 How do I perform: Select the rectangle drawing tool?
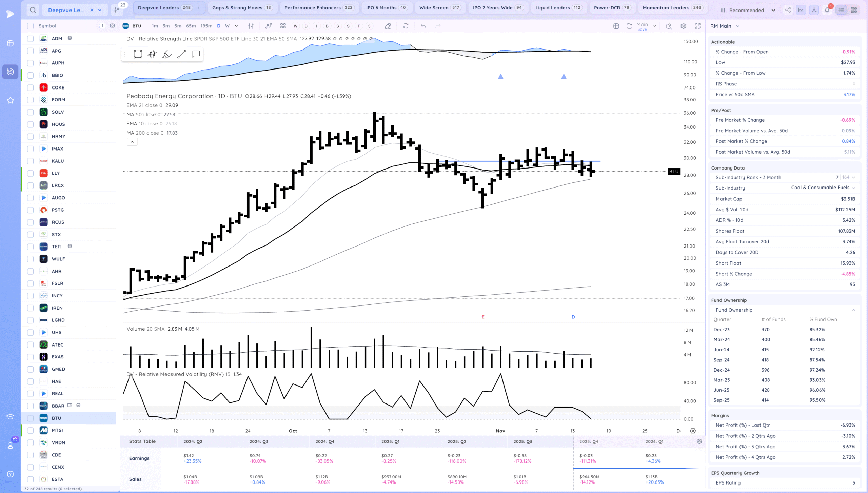point(138,54)
